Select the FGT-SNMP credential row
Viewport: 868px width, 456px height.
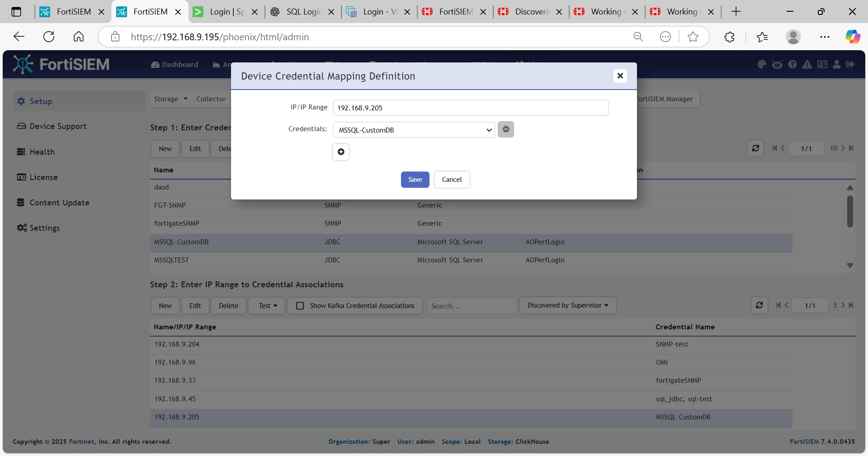pyautogui.click(x=471, y=205)
